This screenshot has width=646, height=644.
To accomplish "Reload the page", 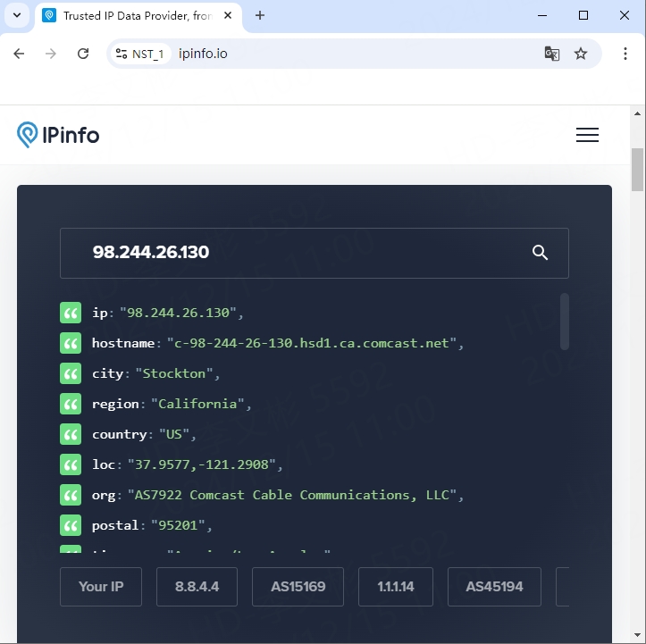I will (83, 54).
